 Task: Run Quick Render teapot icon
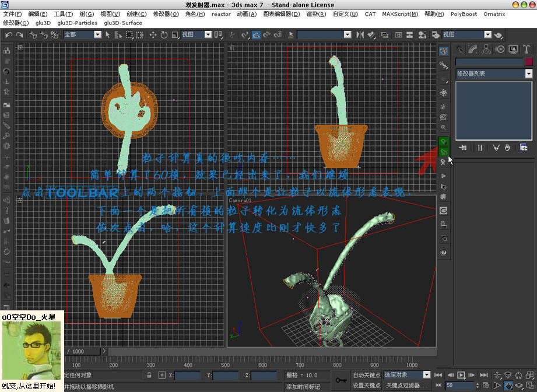pos(499,34)
